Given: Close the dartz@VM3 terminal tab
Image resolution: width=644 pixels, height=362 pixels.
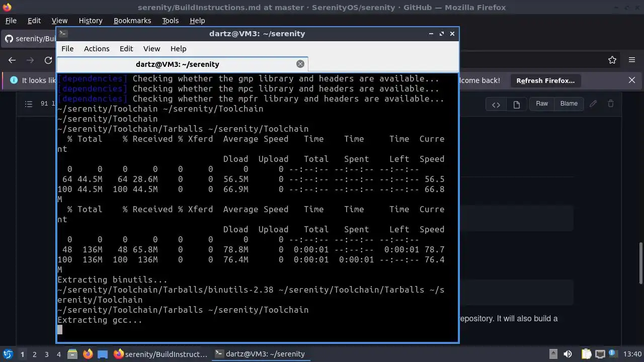Looking at the screenshot, I should click(300, 64).
